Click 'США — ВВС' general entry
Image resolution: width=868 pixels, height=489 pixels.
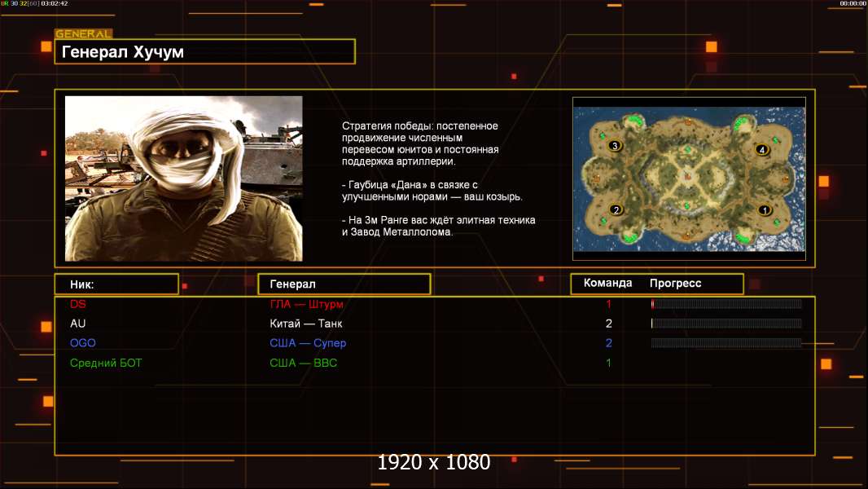point(304,363)
